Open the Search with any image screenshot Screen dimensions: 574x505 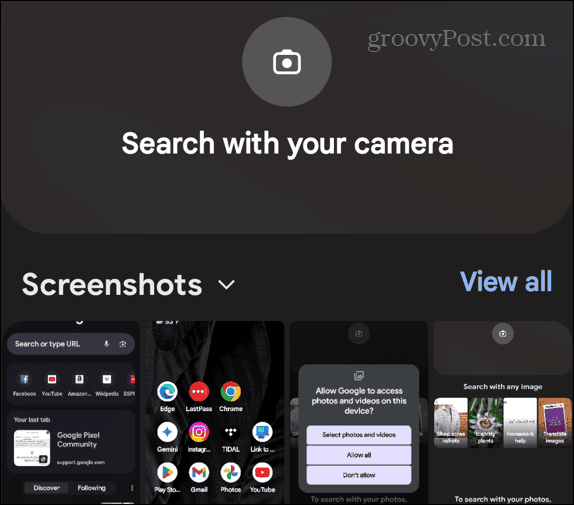(x=503, y=412)
